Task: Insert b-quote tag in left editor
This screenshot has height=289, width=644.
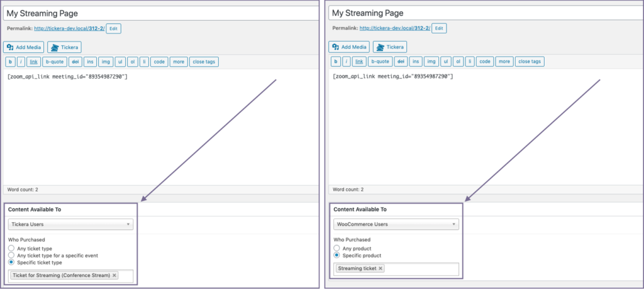Action: (x=54, y=62)
